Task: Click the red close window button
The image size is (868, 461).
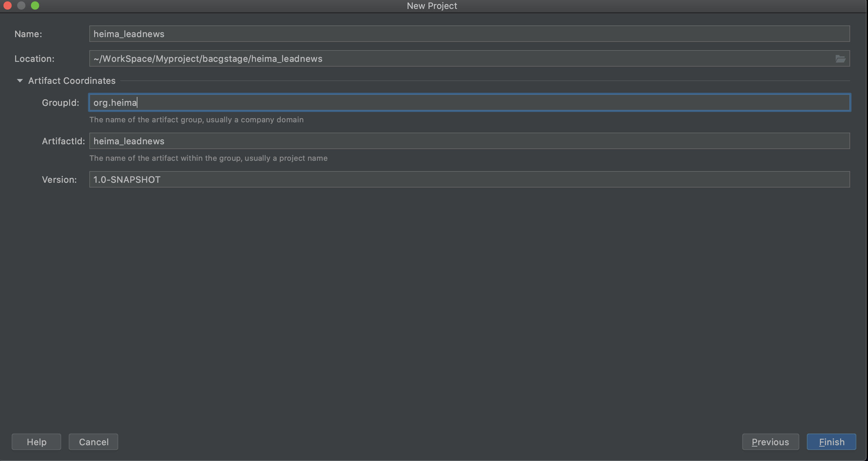Action: [x=8, y=5]
